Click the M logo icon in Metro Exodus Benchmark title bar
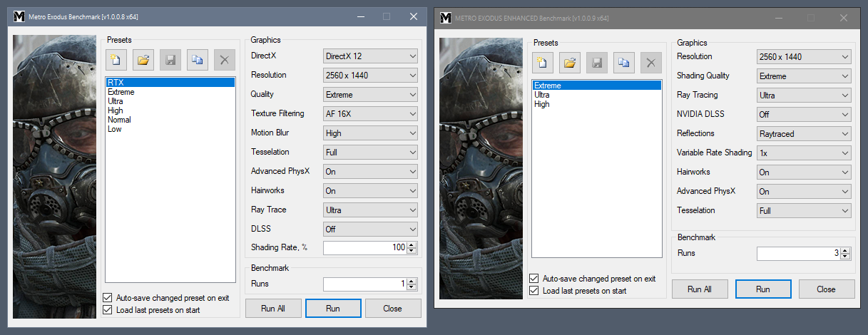The width and height of the screenshot is (868, 335). pos(19,16)
